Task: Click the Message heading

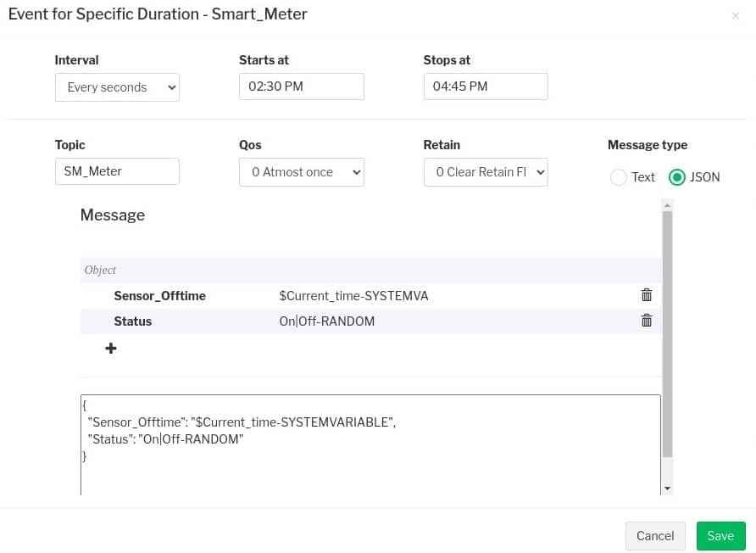Action: pyautogui.click(x=113, y=215)
